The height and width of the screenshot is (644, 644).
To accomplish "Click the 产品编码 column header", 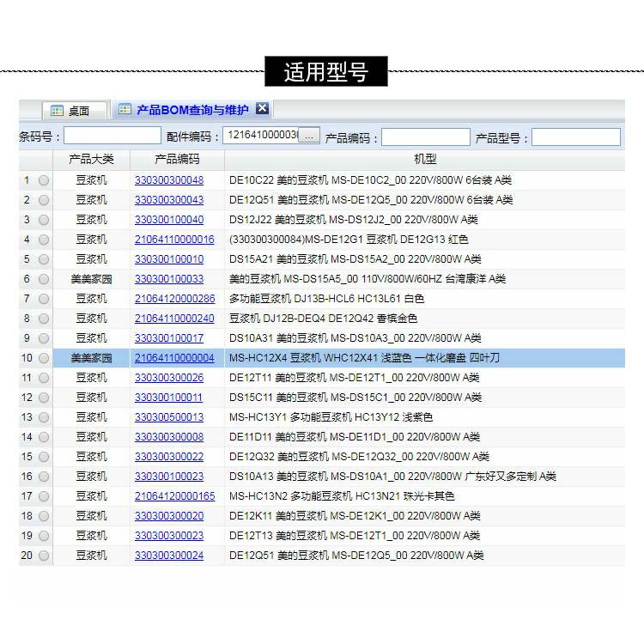I will 177,160.
